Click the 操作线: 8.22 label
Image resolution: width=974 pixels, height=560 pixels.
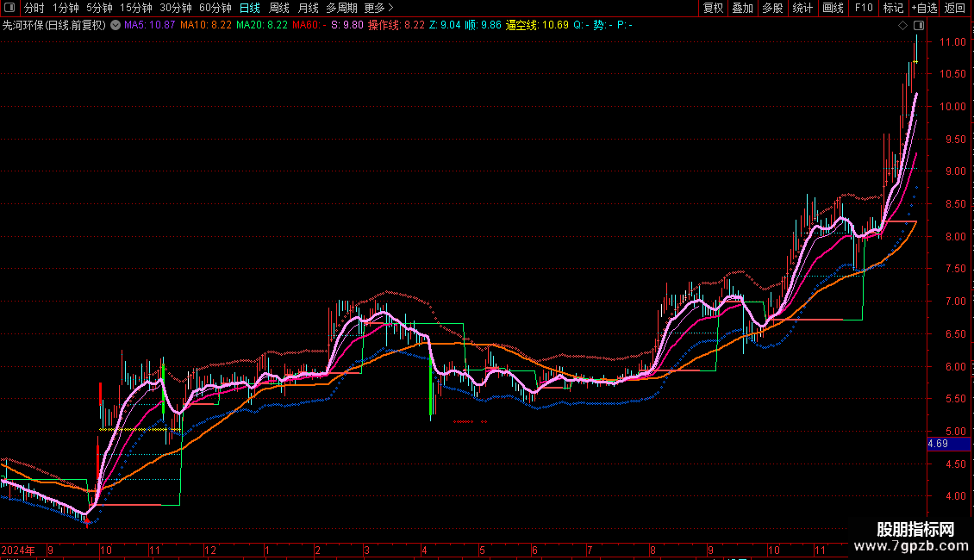pyautogui.click(x=396, y=26)
